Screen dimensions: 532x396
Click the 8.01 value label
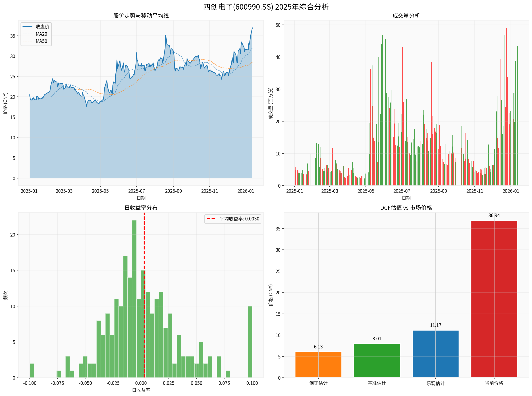coord(377,339)
